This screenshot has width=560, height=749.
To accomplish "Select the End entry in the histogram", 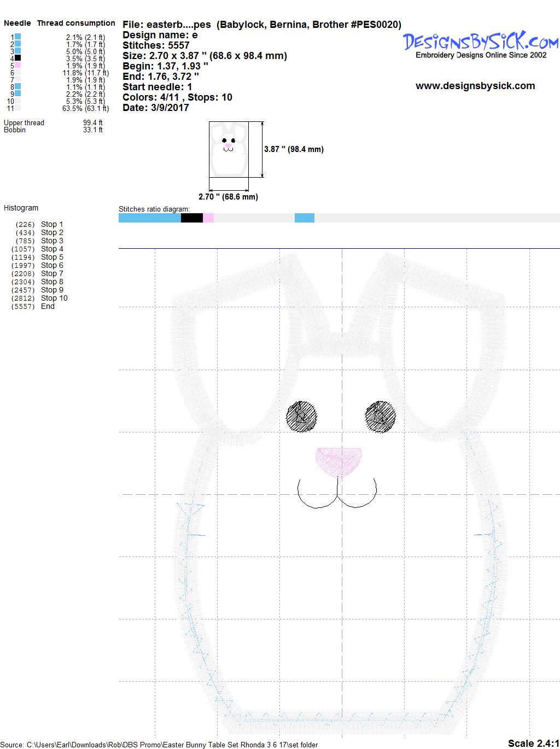I will point(48,306).
